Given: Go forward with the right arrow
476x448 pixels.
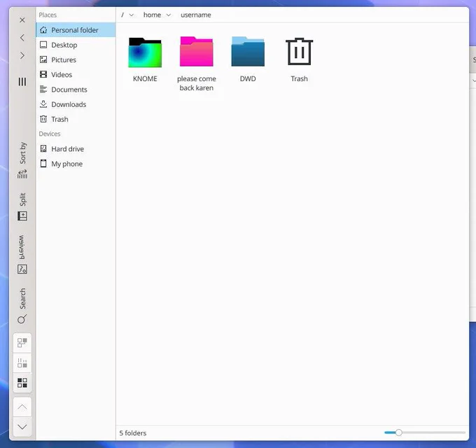Looking at the screenshot, I should point(22,55).
